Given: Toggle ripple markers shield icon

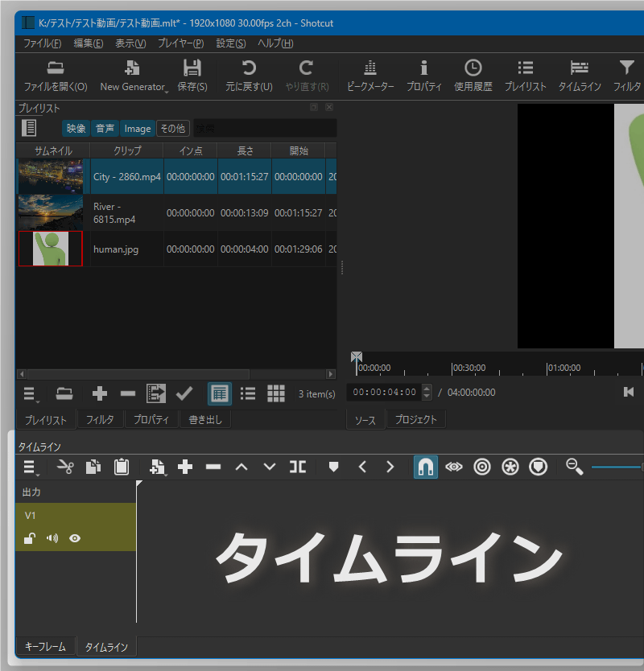Looking at the screenshot, I should [x=539, y=467].
